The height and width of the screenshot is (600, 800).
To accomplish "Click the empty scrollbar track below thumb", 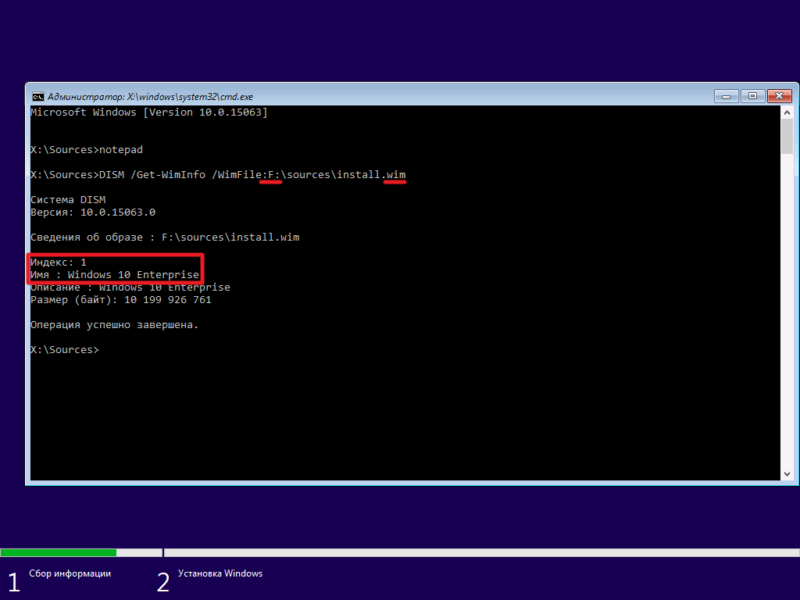I will pyautogui.click(x=787, y=310).
